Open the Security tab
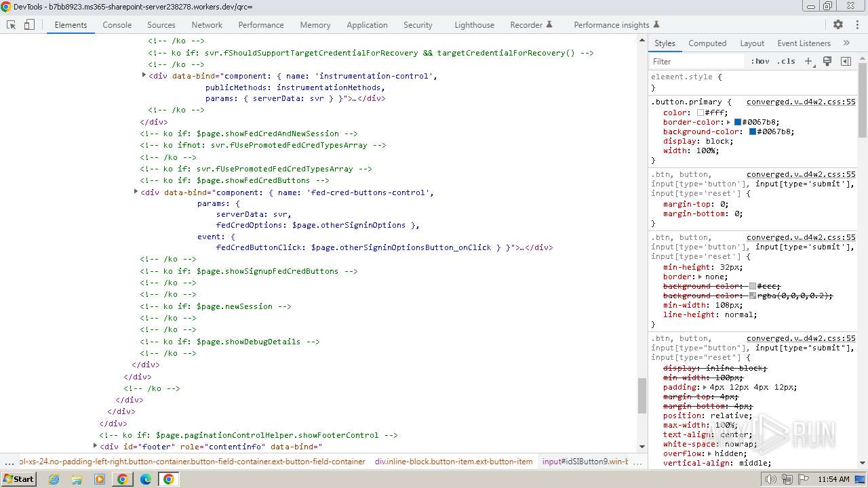 (x=418, y=24)
